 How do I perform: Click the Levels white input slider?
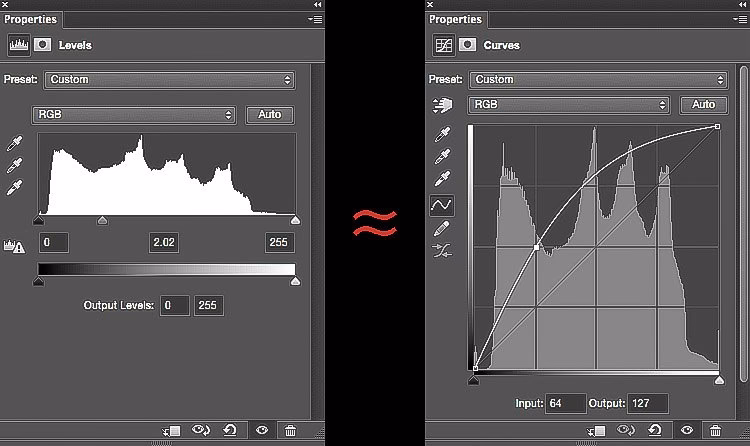point(296,220)
